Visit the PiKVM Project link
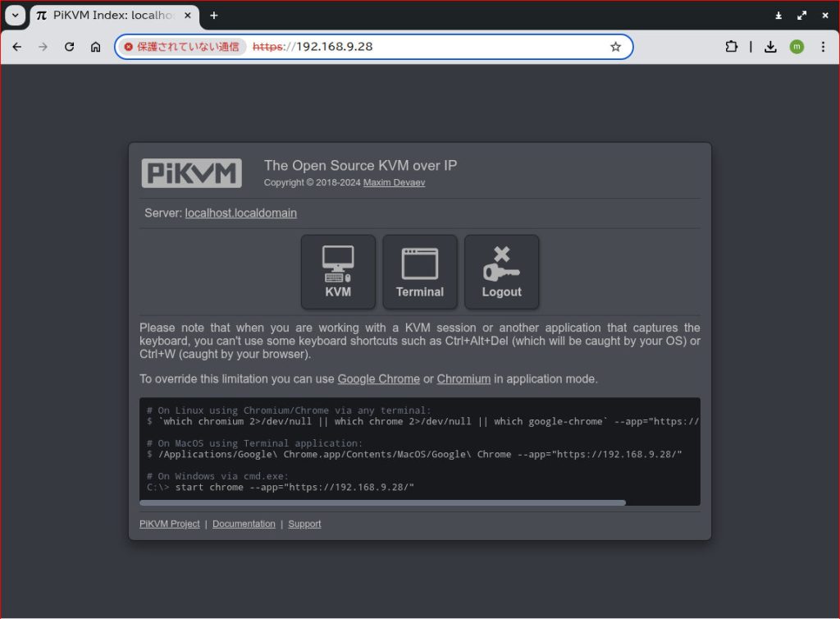The height and width of the screenshot is (619, 840). coord(169,524)
